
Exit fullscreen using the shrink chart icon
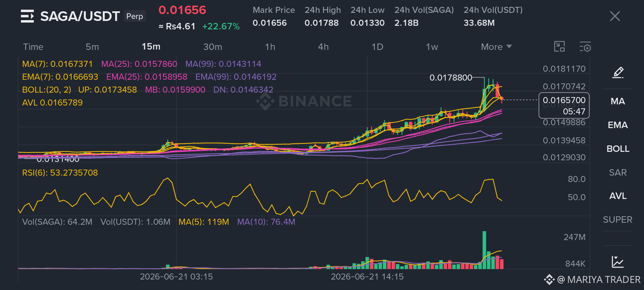[x=559, y=47]
